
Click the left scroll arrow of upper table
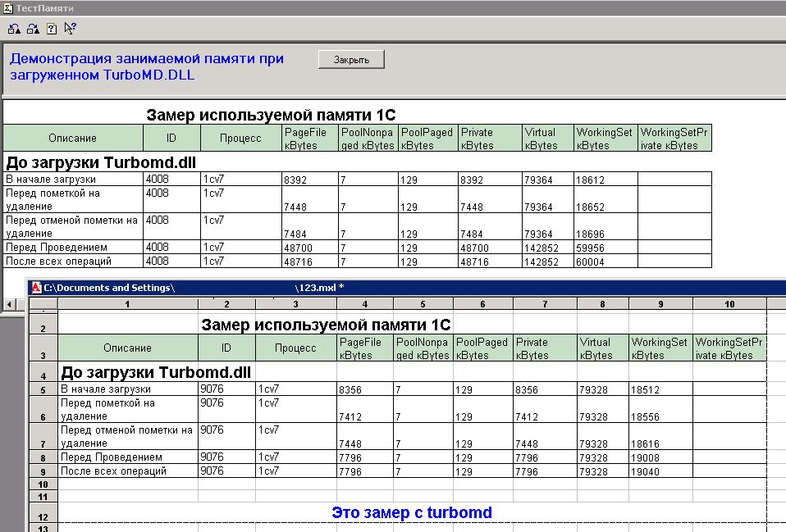[9, 305]
